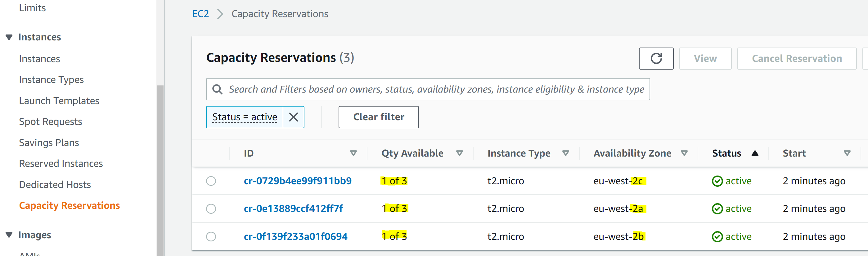Click Status column ascending sort arrow
The width and height of the screenshot is (868, 256).
point(755,153)
